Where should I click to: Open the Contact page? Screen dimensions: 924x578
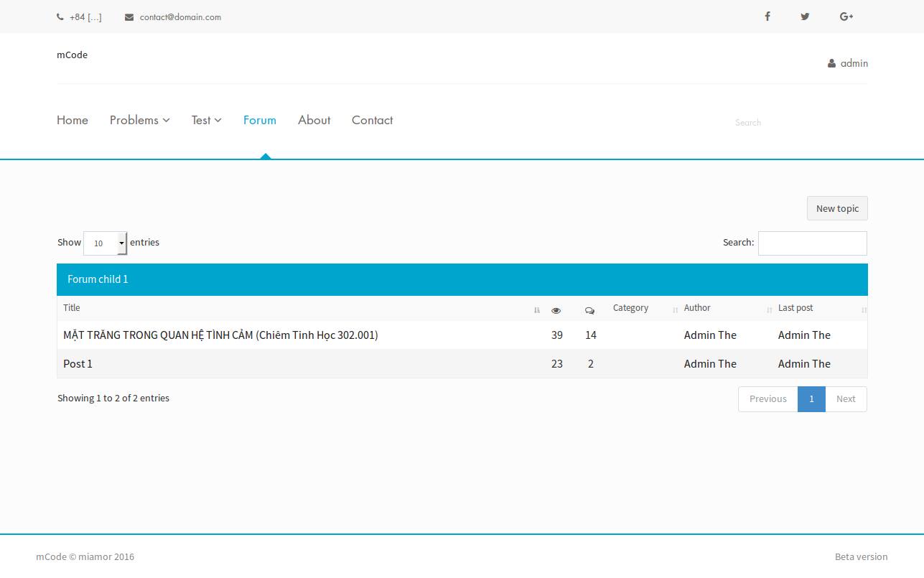[372, 120]
